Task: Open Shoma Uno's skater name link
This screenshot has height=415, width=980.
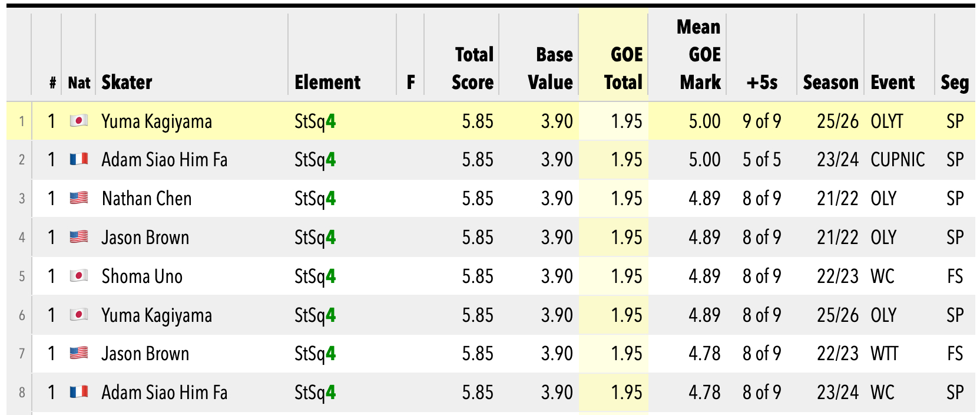Action: [x=142, y=276]
